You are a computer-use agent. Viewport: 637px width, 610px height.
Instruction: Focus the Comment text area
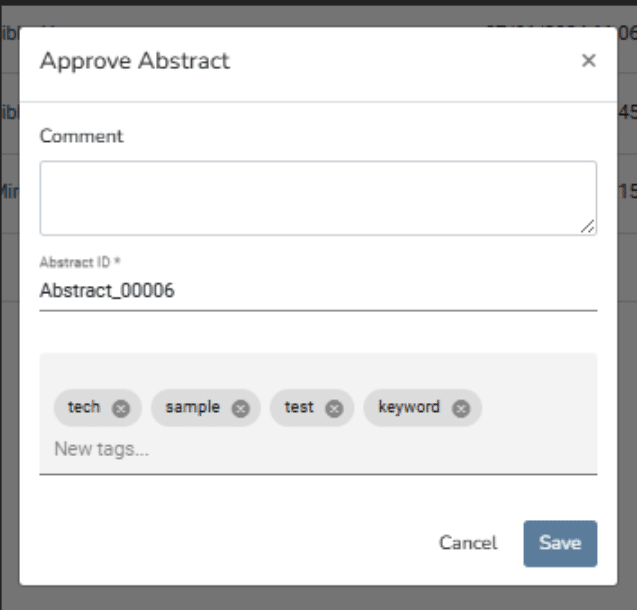pos(318,198)
